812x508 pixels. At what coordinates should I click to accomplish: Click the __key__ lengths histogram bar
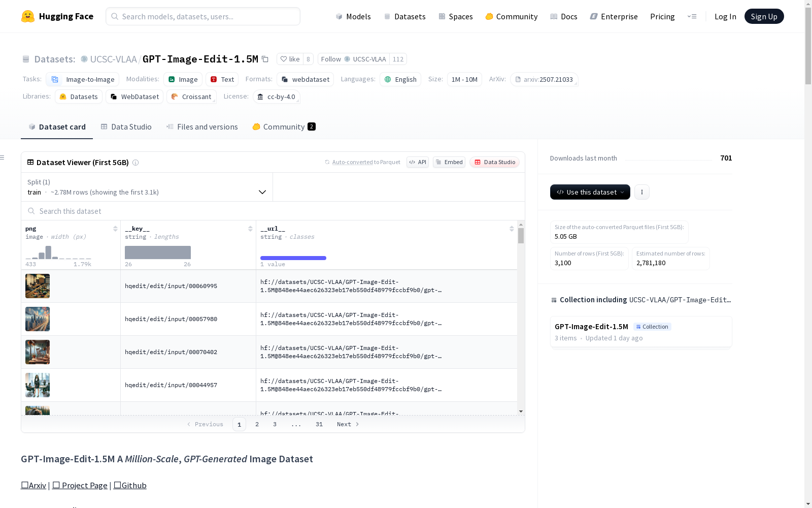[158, 252]
